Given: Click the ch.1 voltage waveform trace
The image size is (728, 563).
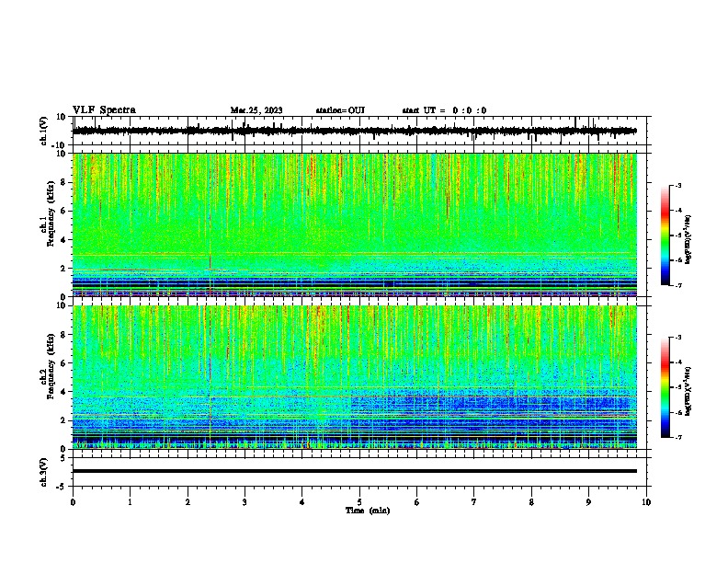Looking at the screenshot, I should click(355, 131).
